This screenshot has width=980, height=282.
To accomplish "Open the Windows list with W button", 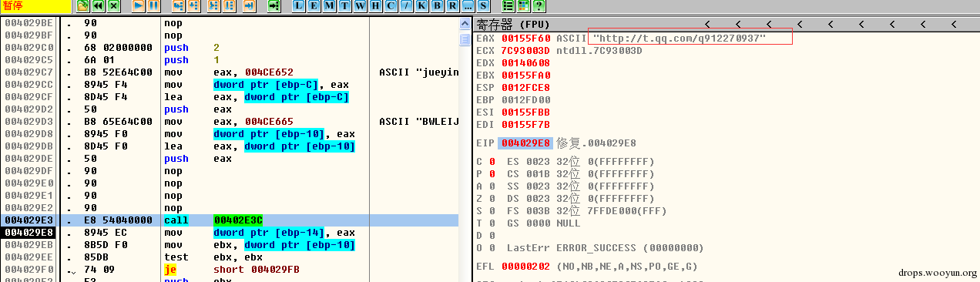I will 360,5.
